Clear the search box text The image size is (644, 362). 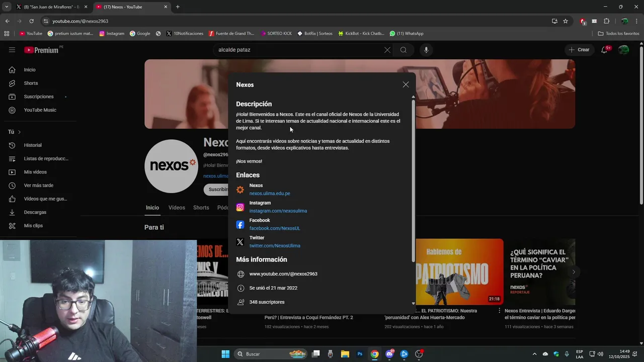coord(387,50)
